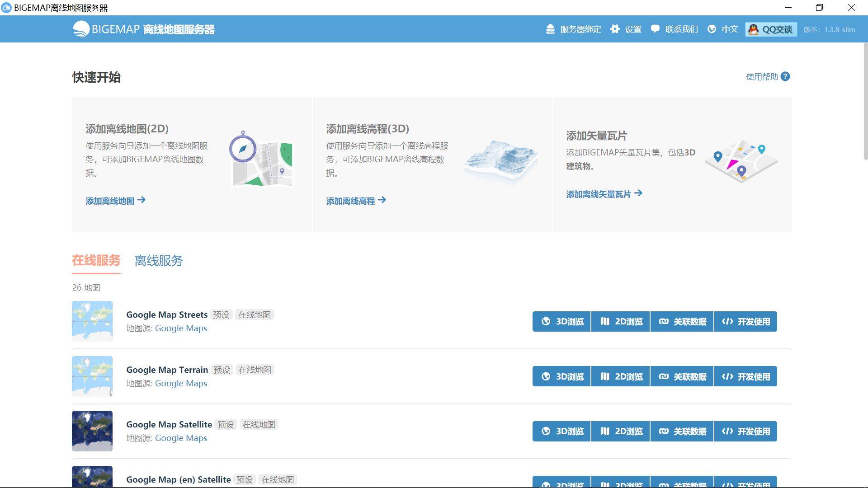Click the QQ penguin icon
The height and width of the screenshot is (488, 868).
[753, 29]
